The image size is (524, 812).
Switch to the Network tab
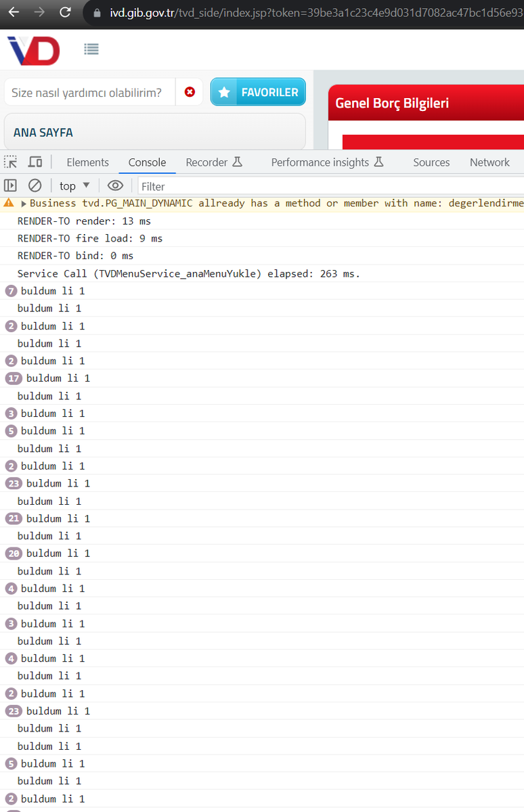coord(489,162)
